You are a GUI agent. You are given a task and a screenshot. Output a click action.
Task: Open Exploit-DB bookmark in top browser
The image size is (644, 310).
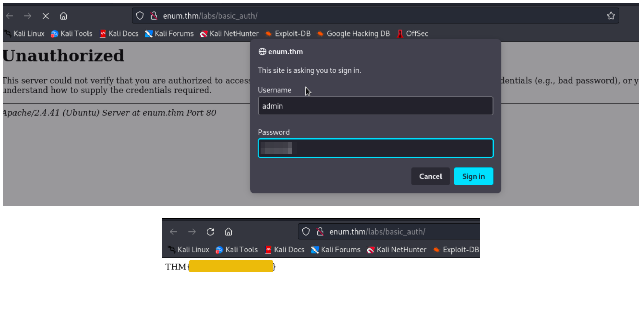click(288, 33)
